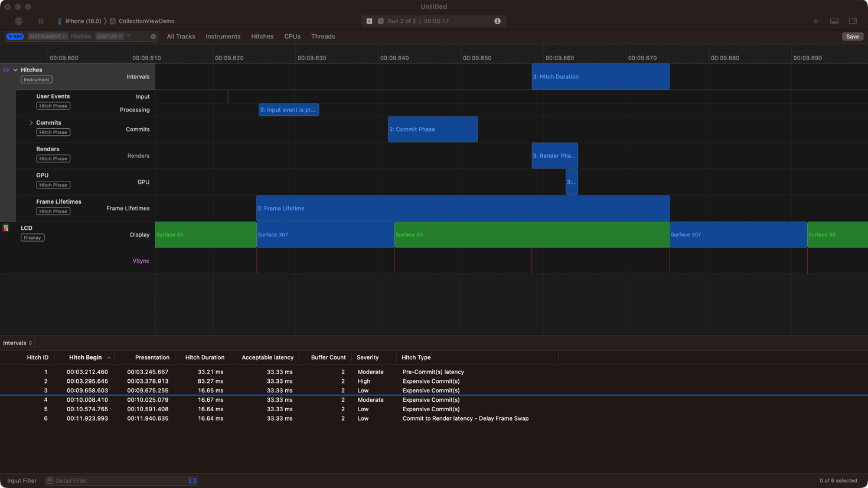Select the 3: Hitch Duration interval

point(601,77)
